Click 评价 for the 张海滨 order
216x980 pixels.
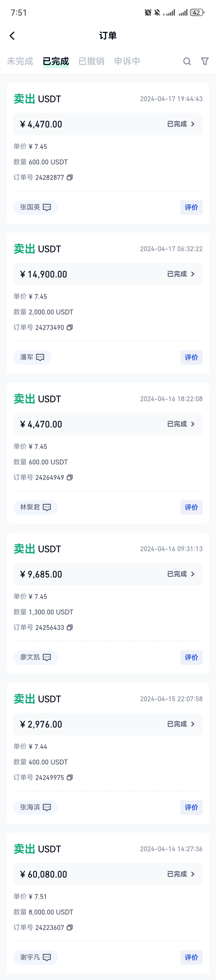click(191, 807)
